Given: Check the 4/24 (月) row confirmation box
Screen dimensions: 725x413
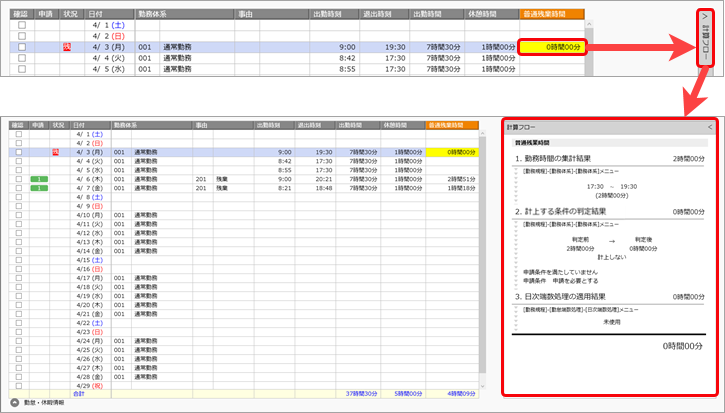Looking at the screenshot, I should coord(18,341).
